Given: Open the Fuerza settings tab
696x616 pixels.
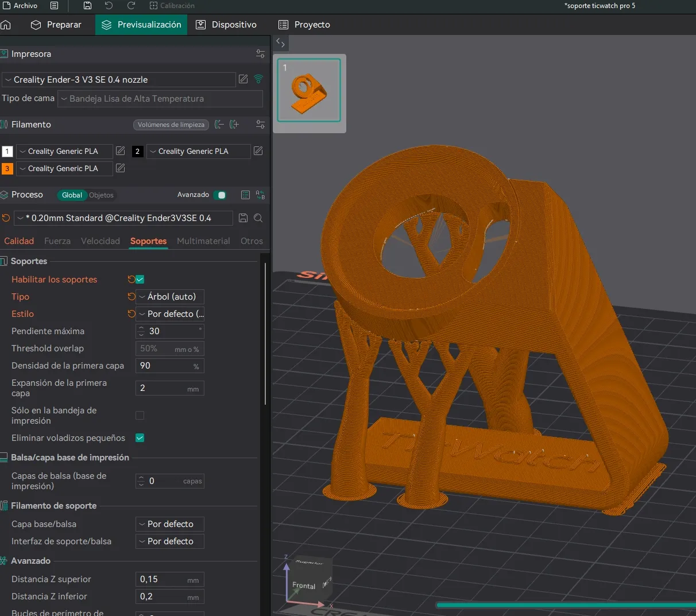Looking at the screenshot, I should (57, 241).
